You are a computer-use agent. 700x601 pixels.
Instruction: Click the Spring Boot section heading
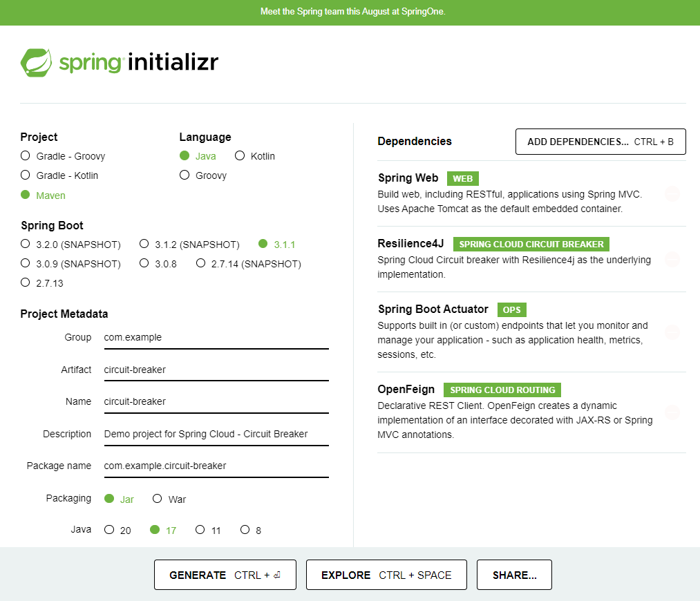[x=53, y=226]
